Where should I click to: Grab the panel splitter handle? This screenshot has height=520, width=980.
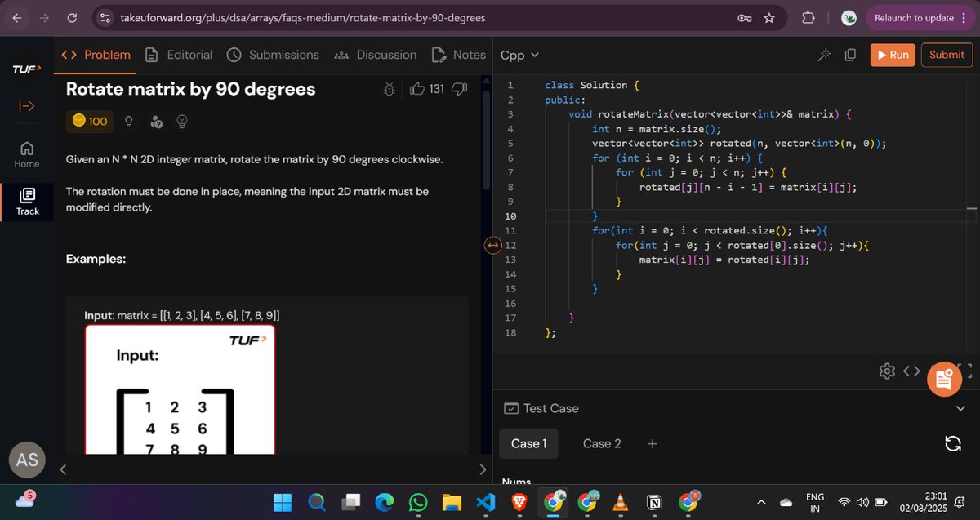coord(492,245)
